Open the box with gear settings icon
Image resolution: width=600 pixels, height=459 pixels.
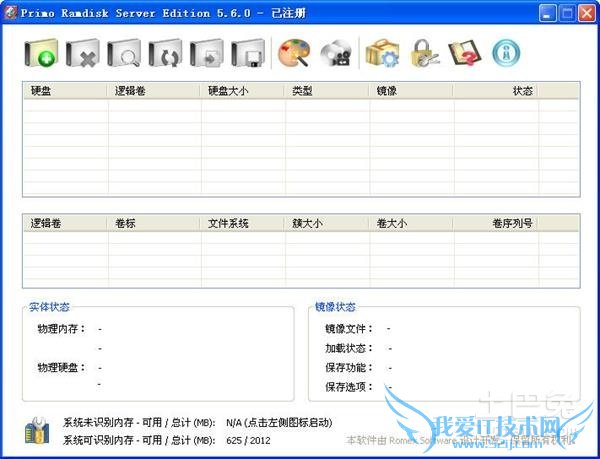click(x=382, y=53)
